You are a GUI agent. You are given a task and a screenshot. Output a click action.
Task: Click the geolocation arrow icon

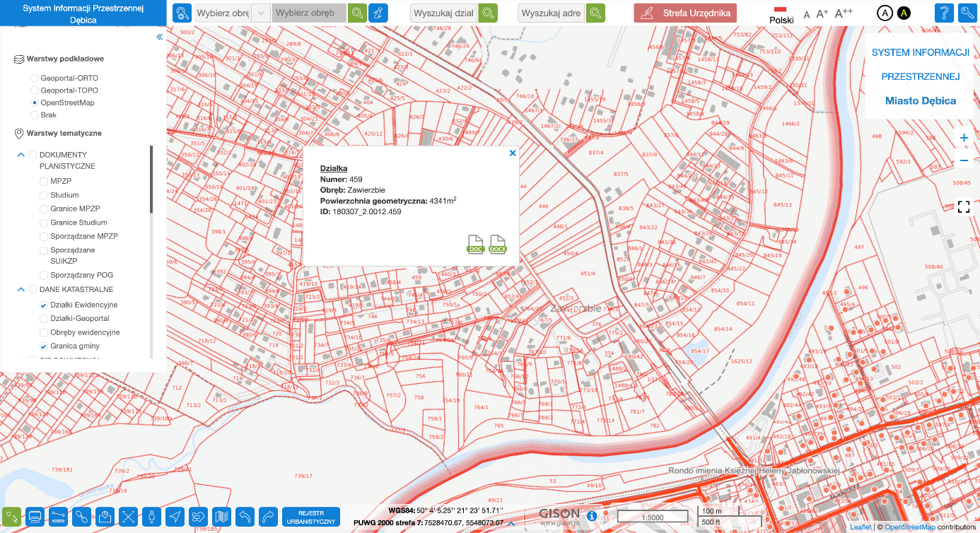[175, 517]
